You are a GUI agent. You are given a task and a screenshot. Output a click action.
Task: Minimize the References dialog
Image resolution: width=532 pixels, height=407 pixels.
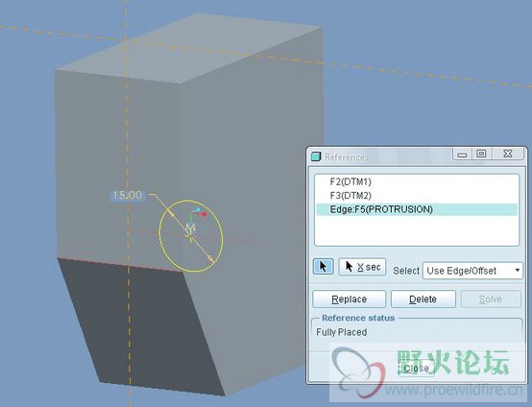click(x=462, y=155)
